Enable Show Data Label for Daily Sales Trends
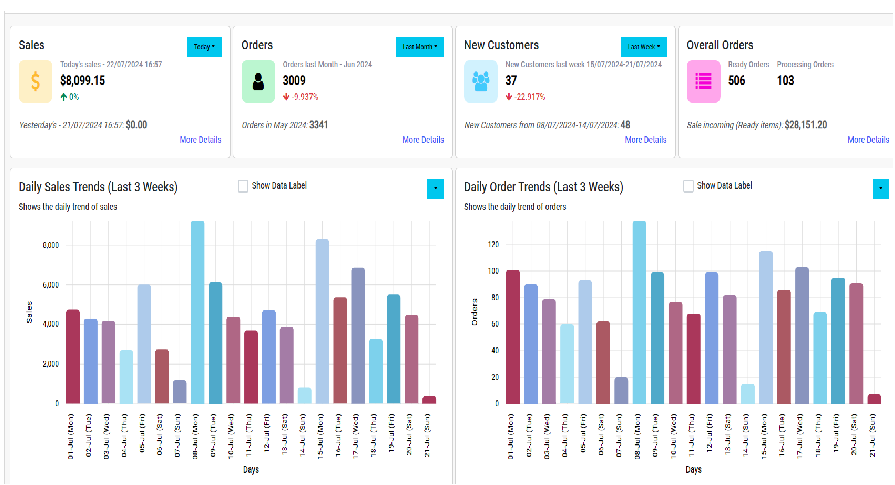The width and height of the screenshot is (895, 485). point(243,186)
